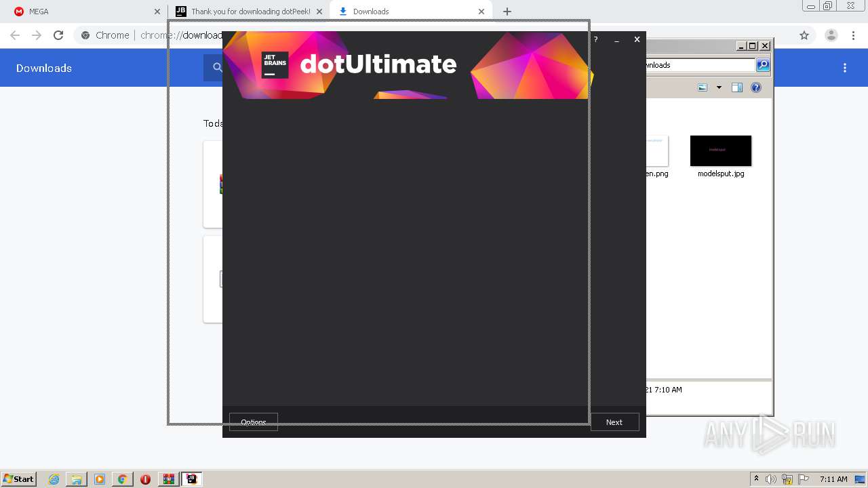
Task: Open the Windows Start menu
Action: pyautogui.click(x=19, y=479)
